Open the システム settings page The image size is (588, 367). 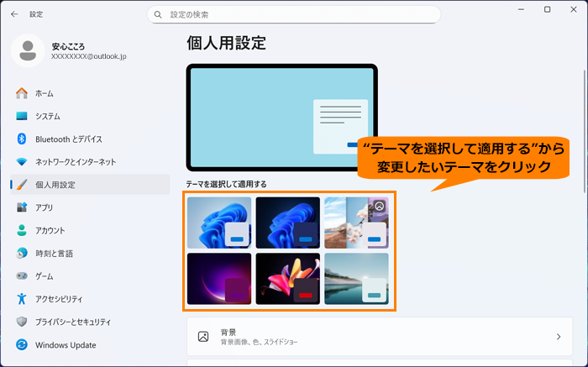(90, 116)
